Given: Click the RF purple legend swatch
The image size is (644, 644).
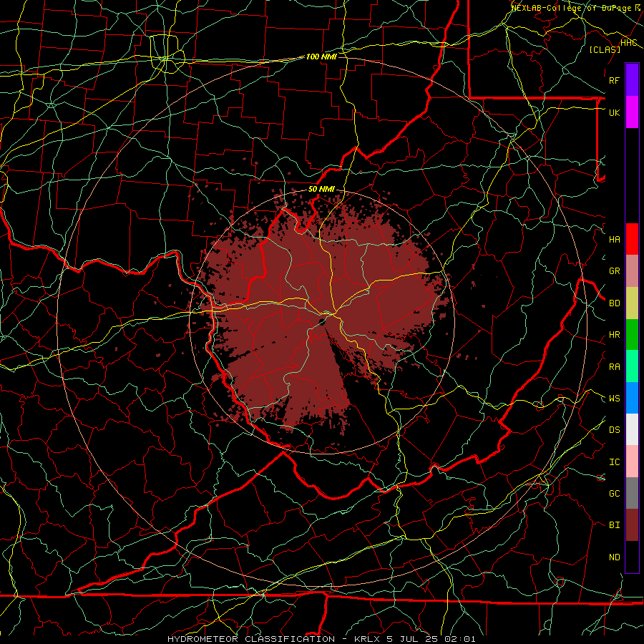Looking at the screenshot, I should [632, 80].
